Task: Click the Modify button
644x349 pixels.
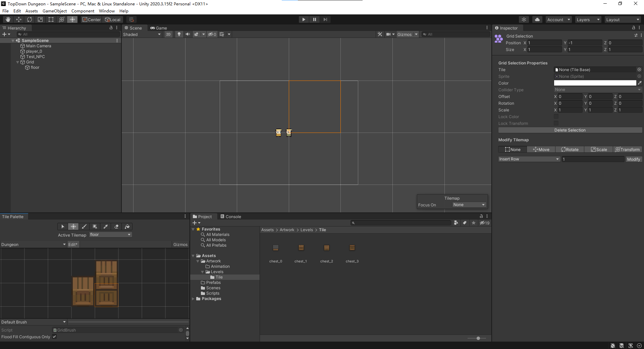Action: tap(633, 159)
